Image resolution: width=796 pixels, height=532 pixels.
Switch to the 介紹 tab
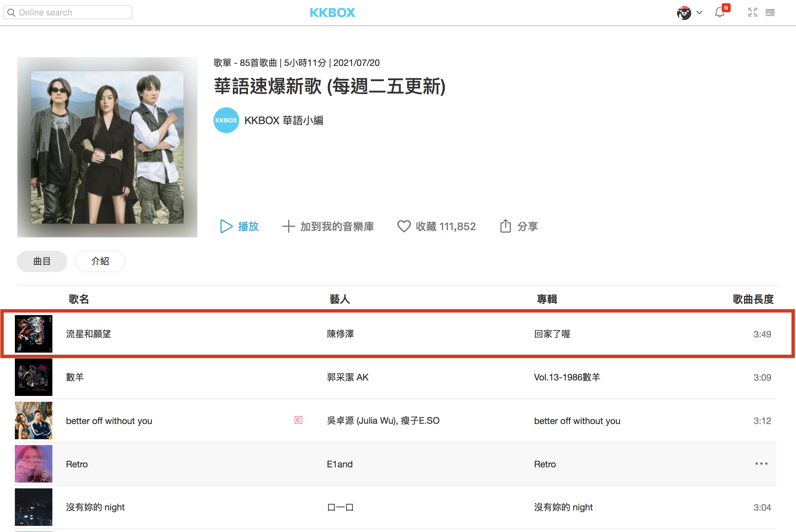100,261
